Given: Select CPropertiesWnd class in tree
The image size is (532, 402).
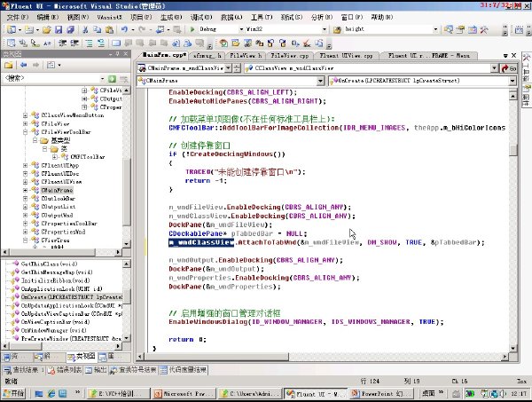Looking at the screenshot, I should click(x=63, y=232).
